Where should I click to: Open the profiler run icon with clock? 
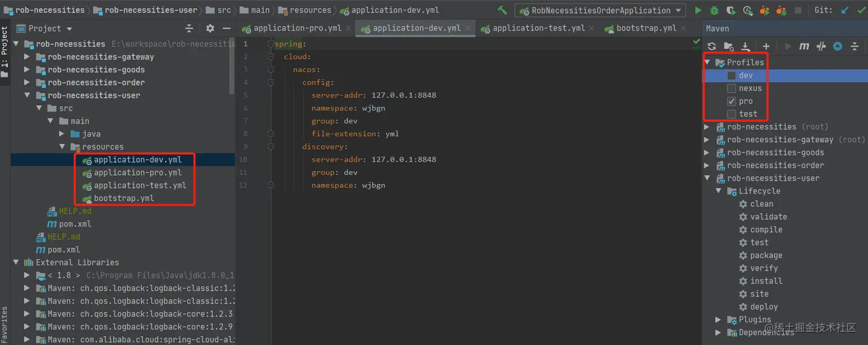coord(747,10)
